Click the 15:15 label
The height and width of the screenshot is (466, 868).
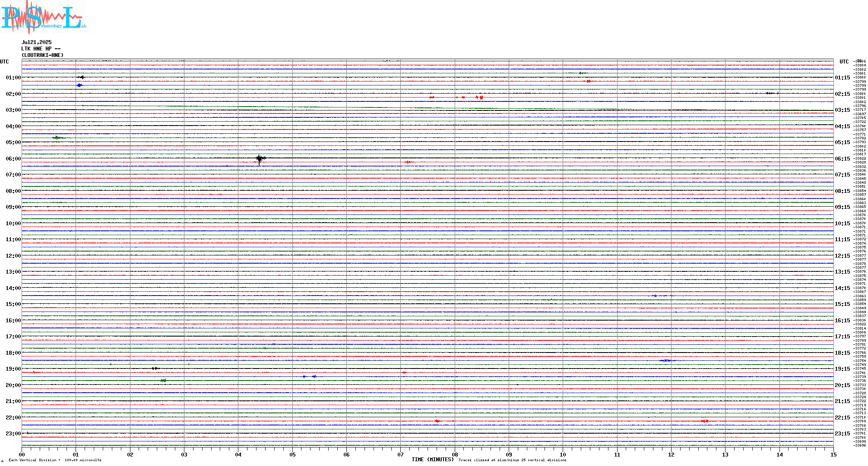(x=842, y=304)
